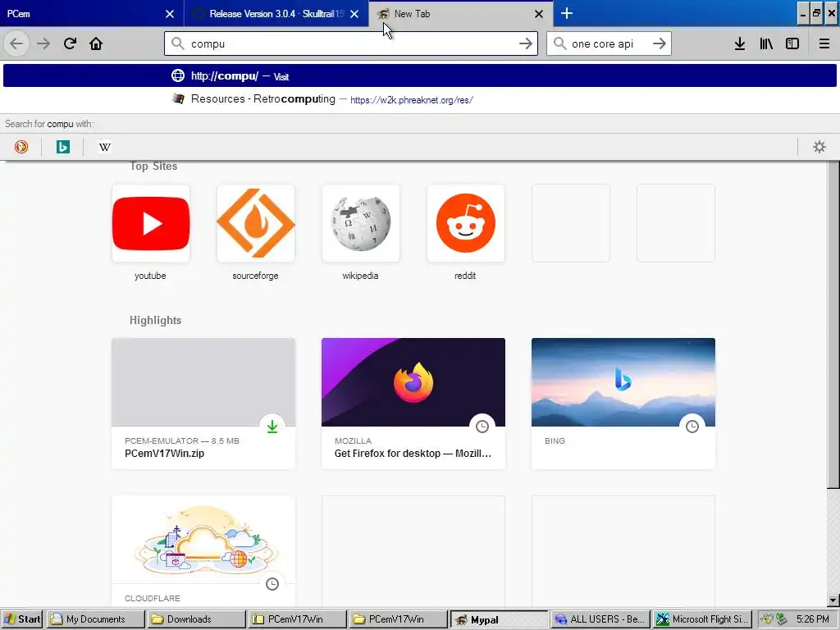Search compu with Wikipedia icon
This screenshot has height=630, width=840.
click(104, 147)
